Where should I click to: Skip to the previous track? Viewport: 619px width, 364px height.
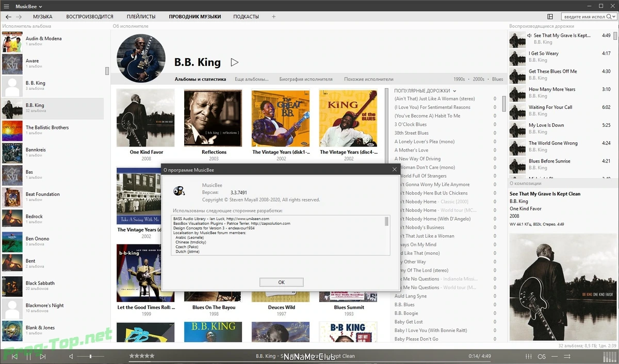tap(14, 356)
